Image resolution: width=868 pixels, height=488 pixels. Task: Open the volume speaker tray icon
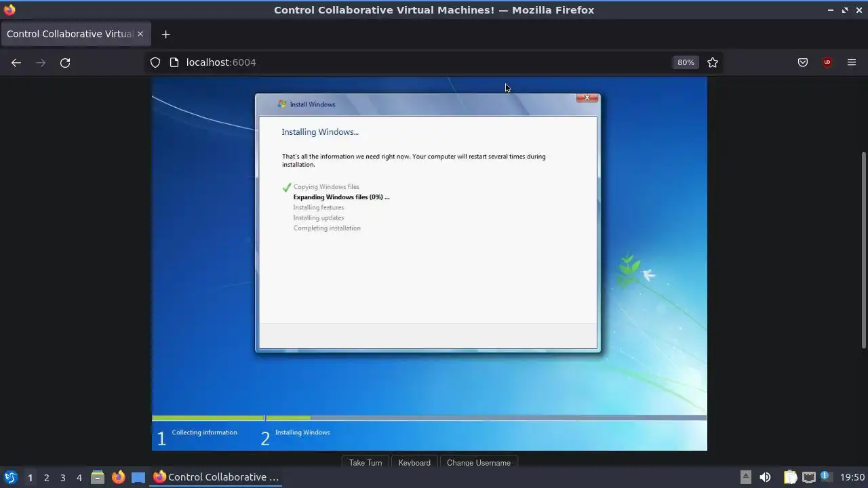(x=765, y=477)
